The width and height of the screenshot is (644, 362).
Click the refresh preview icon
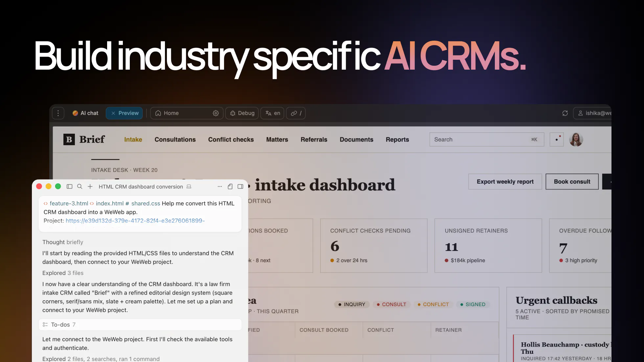[x=565, y=113]
